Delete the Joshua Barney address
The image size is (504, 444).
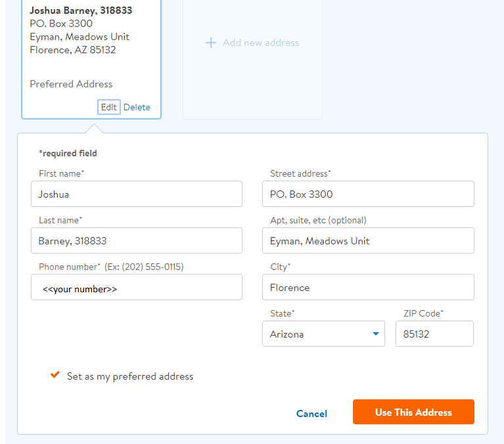click(137, 107)
